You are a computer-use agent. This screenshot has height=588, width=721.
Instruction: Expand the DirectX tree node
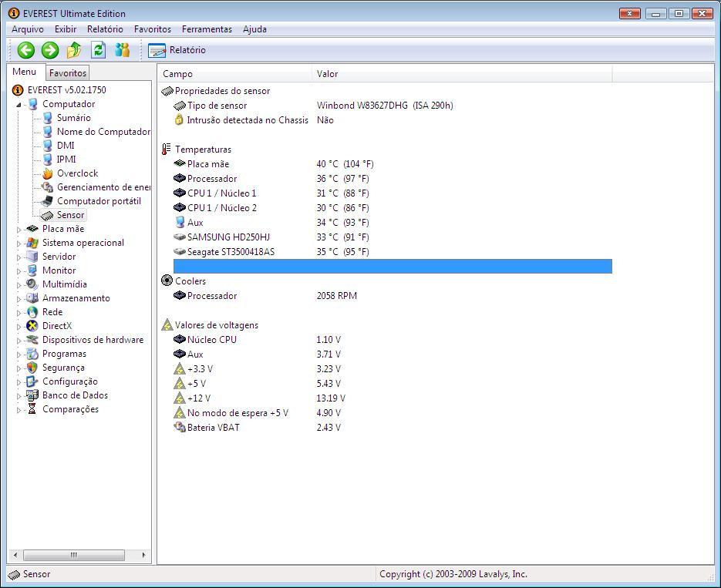click(19, 327)
